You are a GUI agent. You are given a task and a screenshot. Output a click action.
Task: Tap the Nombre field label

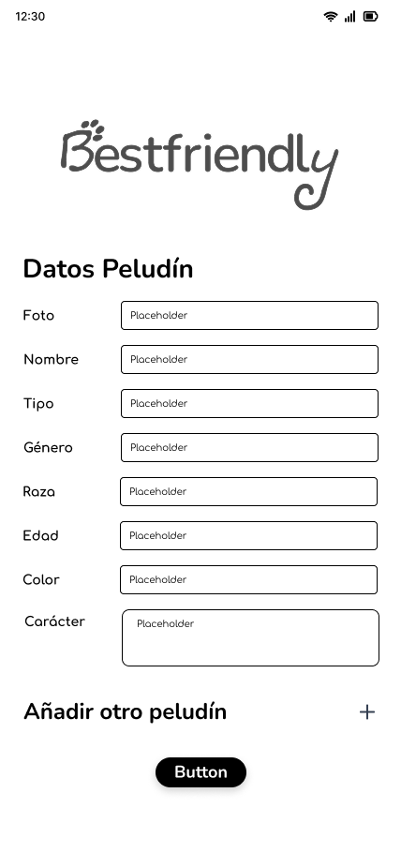pyautogui.click(x=51, y=359)
